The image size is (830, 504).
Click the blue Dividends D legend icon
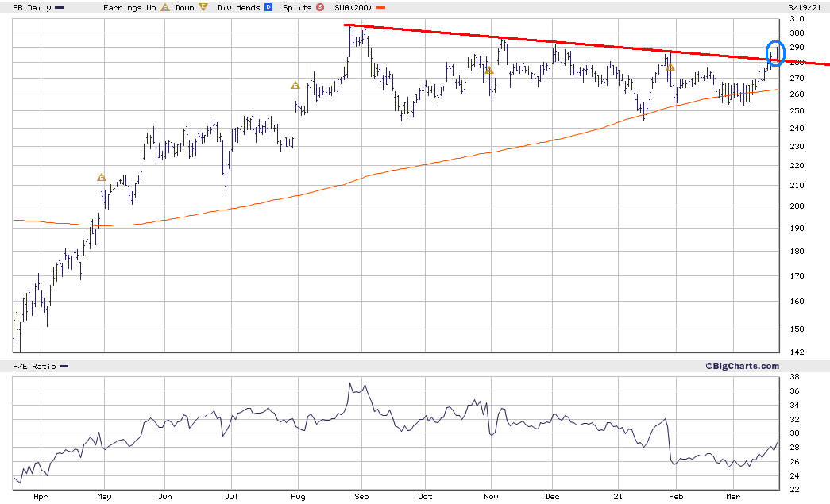(x=268, y=7)
